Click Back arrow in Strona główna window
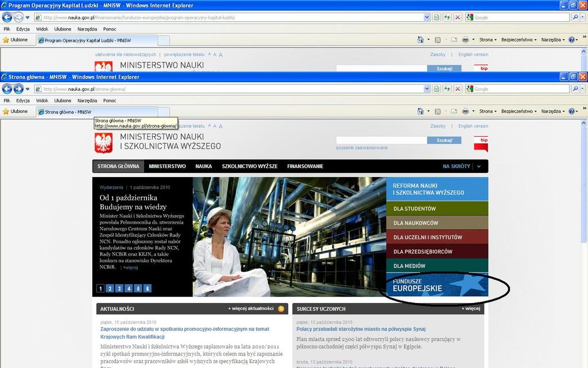 [x=7, y=89]
